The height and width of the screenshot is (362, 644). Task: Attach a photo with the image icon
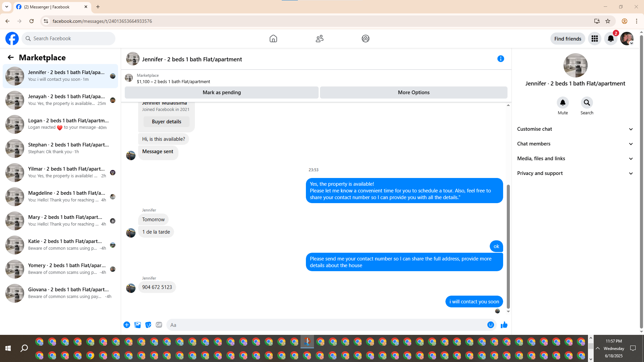(138, 325)
